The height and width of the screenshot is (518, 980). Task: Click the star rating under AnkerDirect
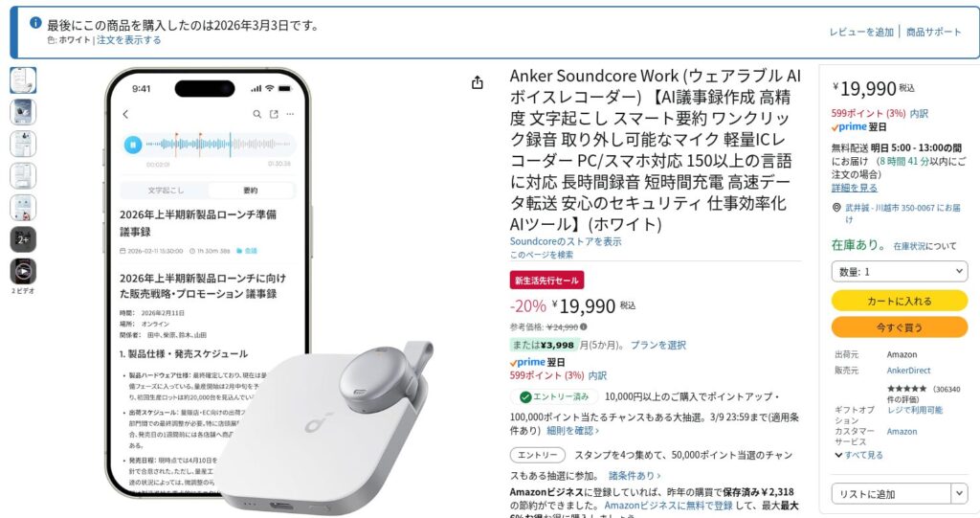[x=906, y=389]
